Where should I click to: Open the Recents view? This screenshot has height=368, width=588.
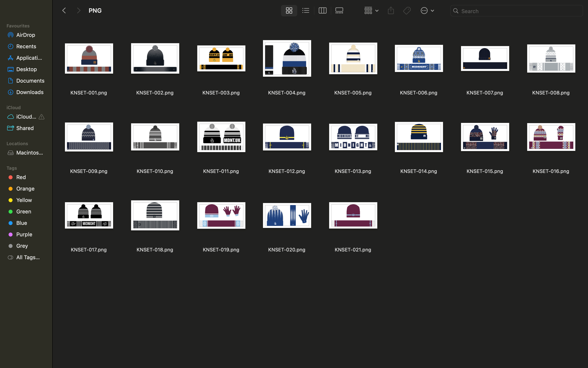pyautogui.click(x=26, y=46)
